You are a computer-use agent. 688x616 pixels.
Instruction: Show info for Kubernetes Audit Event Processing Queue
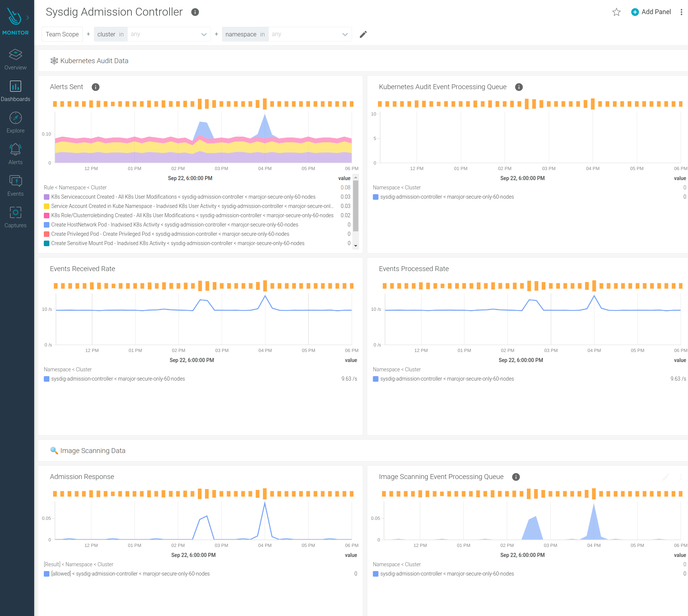[519, 87]
